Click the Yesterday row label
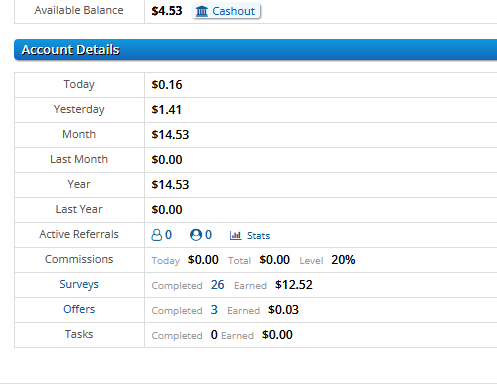Image resolution: width=497 pixels, height=392 pixels. pyautogui.click(x=79, y=109)
